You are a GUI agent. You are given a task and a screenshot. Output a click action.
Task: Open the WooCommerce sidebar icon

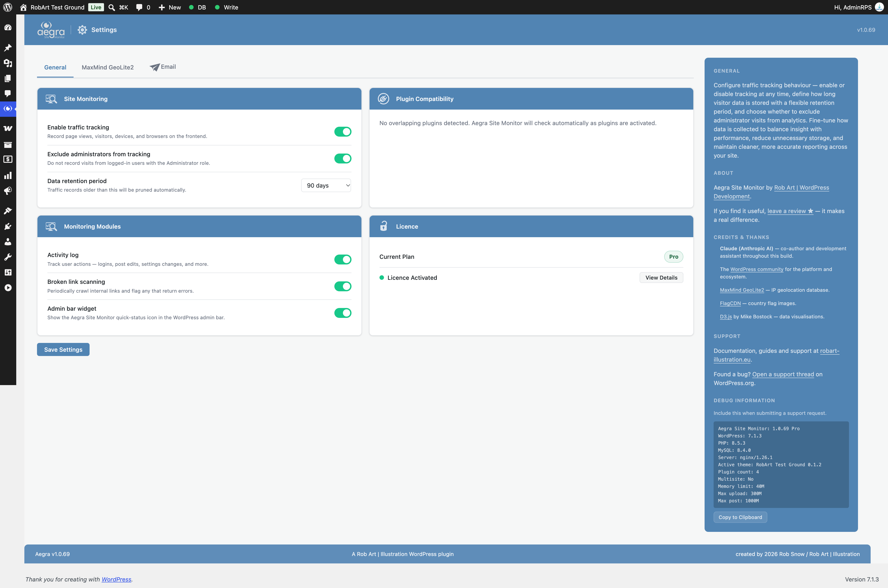(8, 129)
